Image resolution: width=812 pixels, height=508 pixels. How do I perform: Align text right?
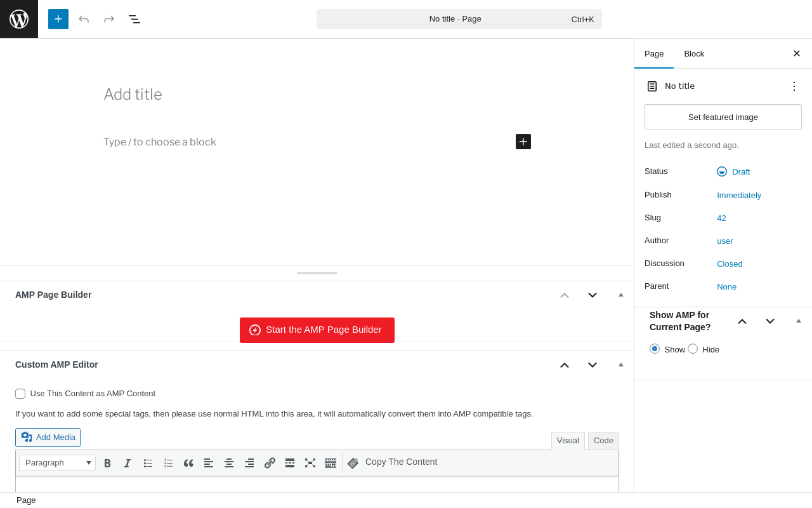[249, 463]
